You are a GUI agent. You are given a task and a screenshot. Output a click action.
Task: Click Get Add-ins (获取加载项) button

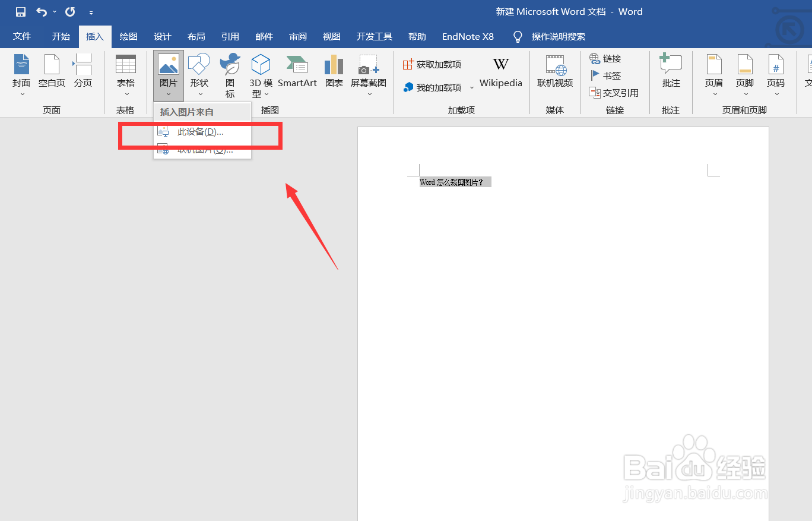coord(432,64)
